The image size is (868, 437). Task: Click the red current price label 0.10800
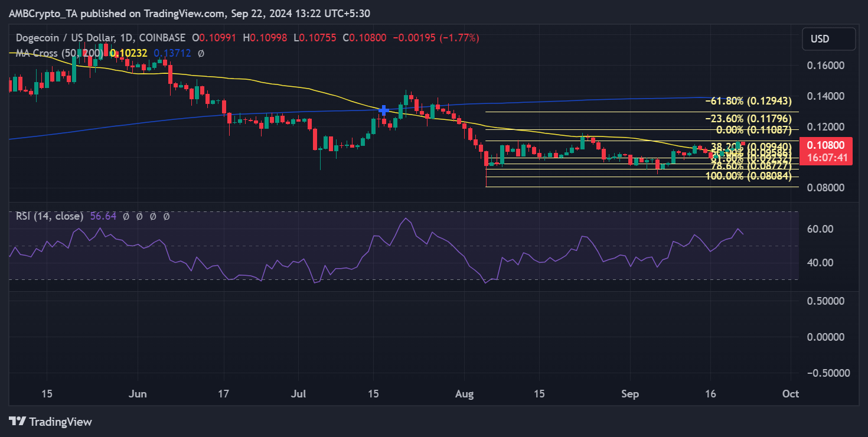click(826, 145)
